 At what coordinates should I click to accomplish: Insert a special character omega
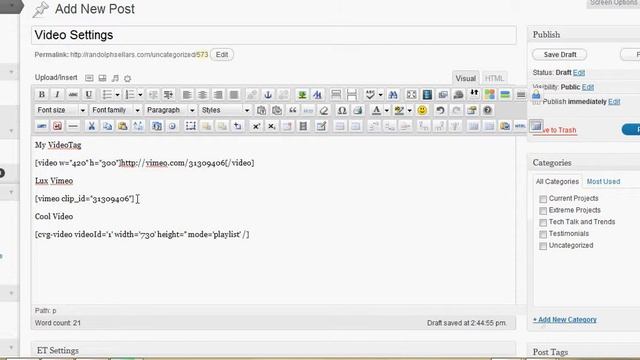pyautogui.click(x=342, y=110)
